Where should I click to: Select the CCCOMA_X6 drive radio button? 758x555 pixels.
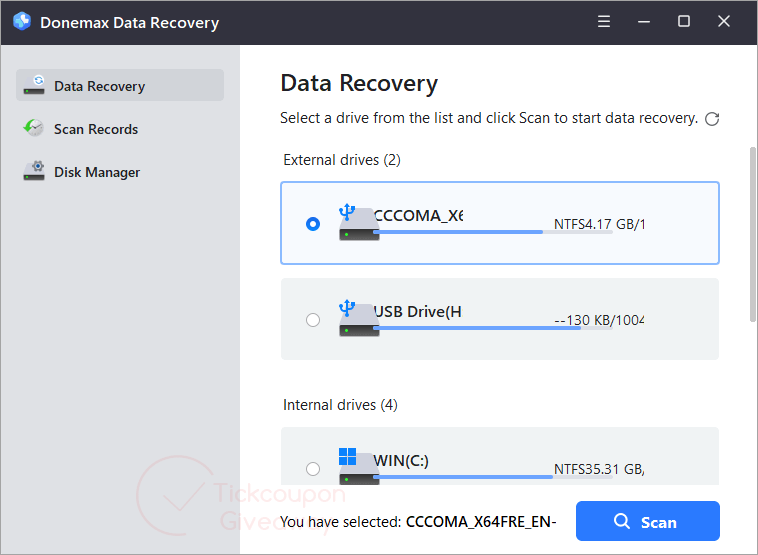click(x=313, y=224)
